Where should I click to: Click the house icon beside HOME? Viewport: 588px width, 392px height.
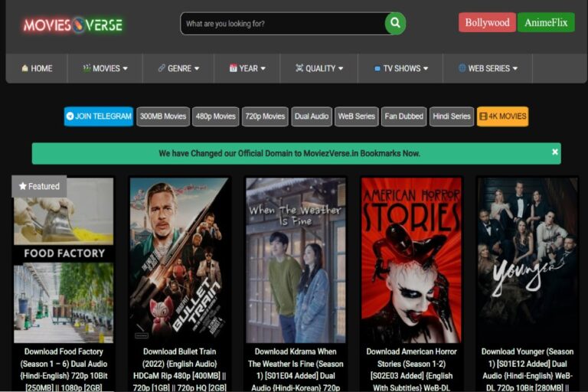24,68
